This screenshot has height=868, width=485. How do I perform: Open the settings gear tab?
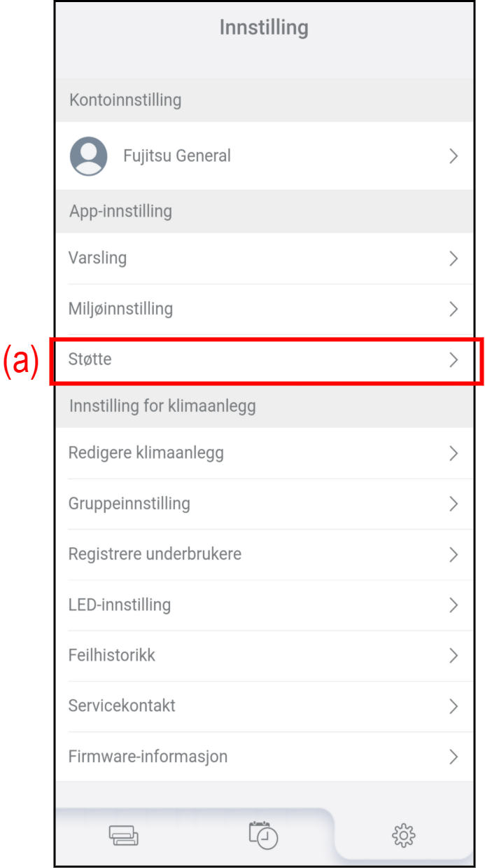point(403,834)
